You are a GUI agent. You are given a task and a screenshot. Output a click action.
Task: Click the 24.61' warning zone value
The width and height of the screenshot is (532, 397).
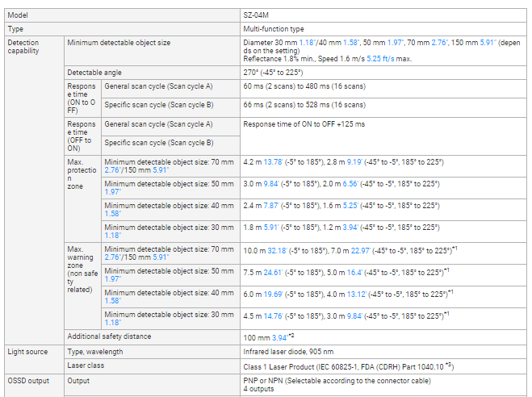273,273
